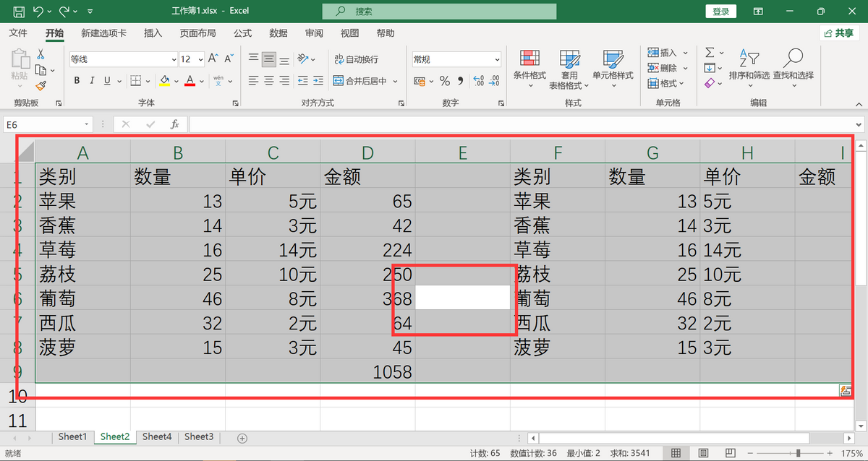
Task: Decrease decimal places
Action: [x=495, y=81]
